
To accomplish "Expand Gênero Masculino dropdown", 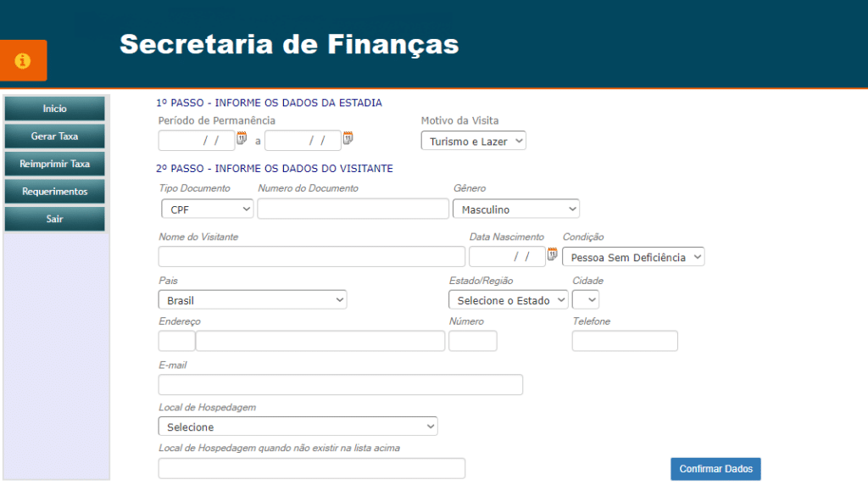I will [516, 209].
